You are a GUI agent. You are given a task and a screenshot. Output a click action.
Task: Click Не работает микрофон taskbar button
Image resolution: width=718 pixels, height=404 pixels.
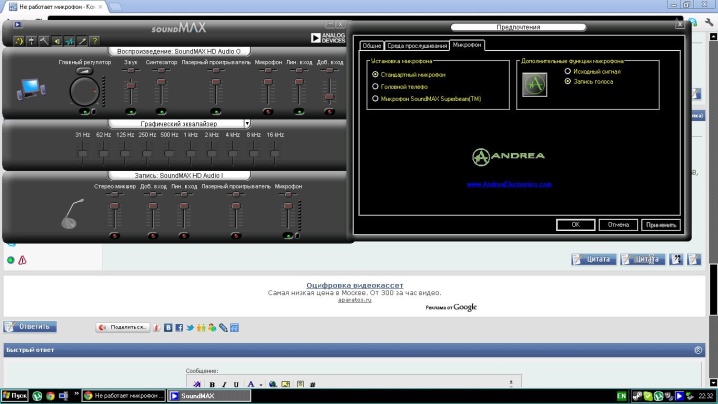[124, 396]
